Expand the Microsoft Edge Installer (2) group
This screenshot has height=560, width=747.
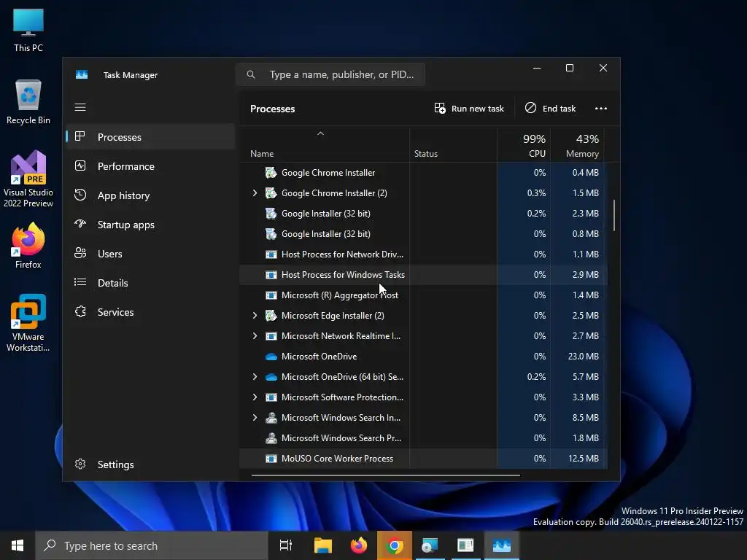[x=255, y=315]
